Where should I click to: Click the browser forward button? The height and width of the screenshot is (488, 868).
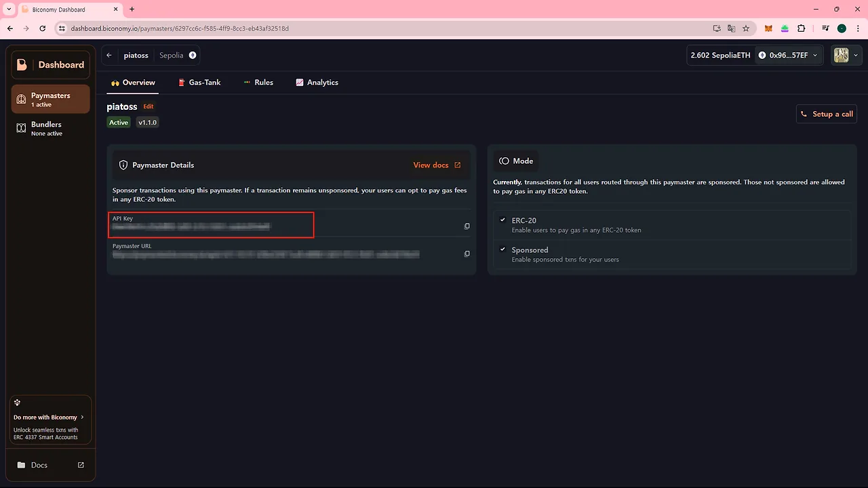click(26, 28)
